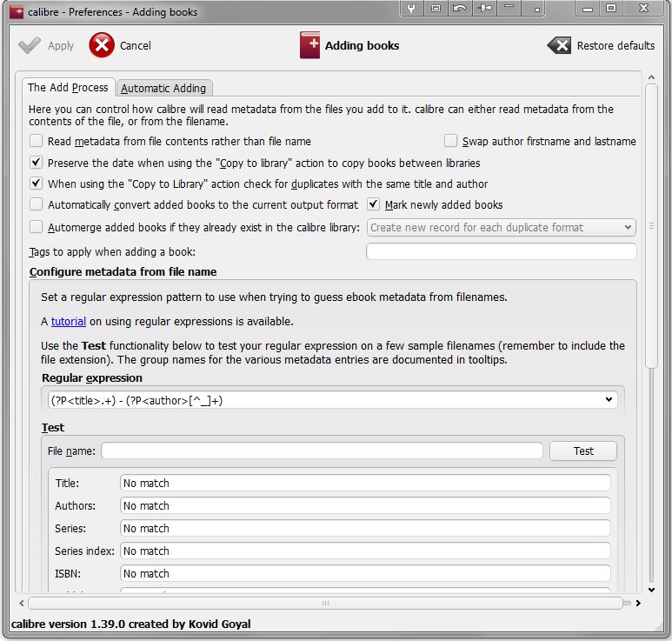Expand the Regular expression combo box arrow
672x641 pixels.
(609, 399)
